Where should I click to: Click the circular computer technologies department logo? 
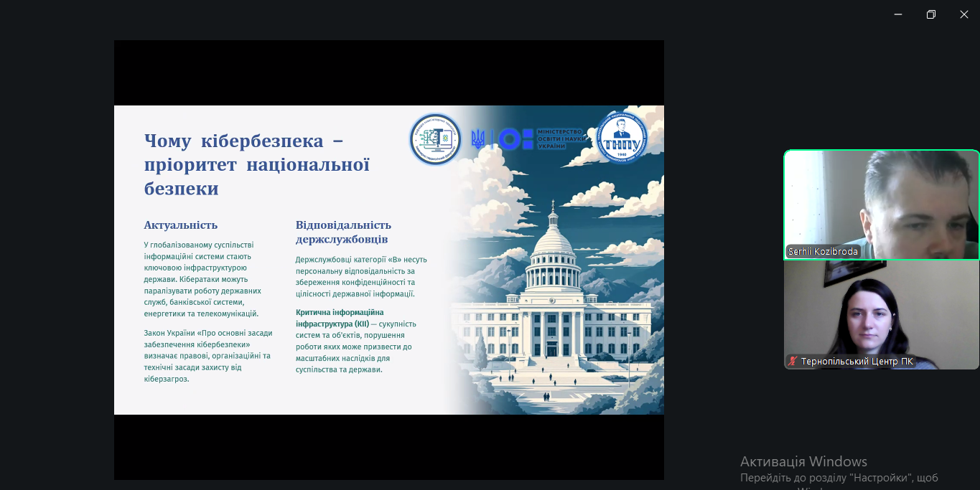(434, 139)
